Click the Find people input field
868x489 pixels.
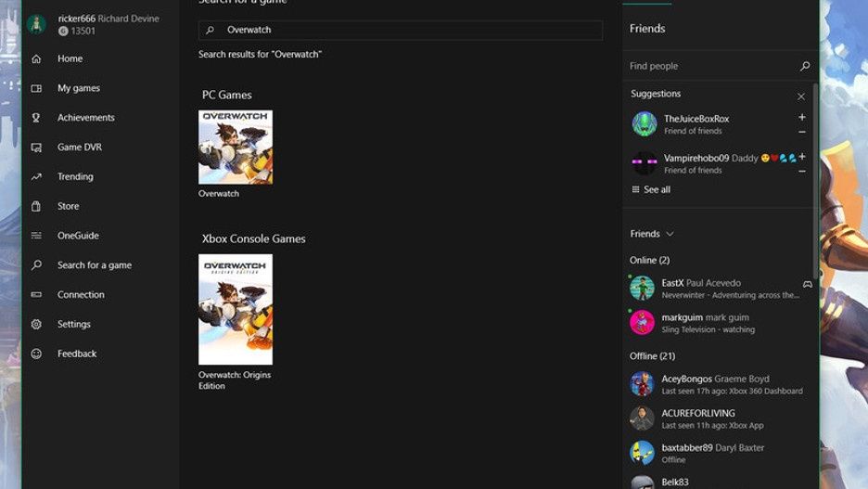click(x=720, y=66)
